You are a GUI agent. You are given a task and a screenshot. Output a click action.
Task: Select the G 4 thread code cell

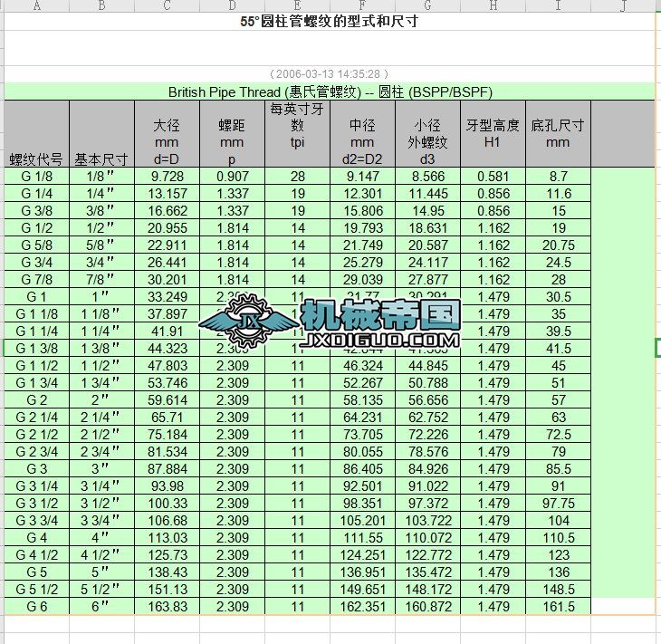click(x=37, y=538)
